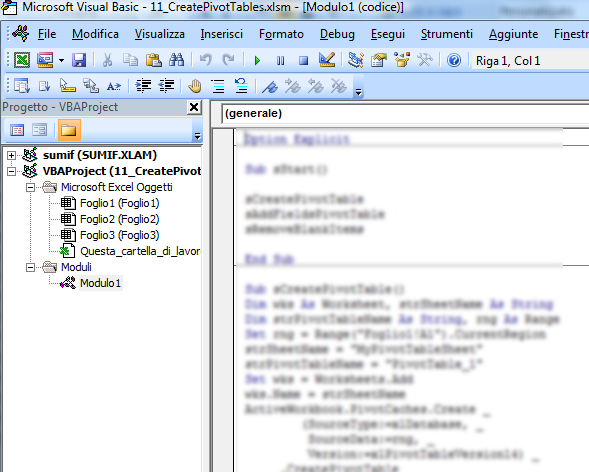The width and height of the screenshot is (589, 472).
Task: Click Complete Word icon
Action: pyautogui.click(x=114, y=86)
